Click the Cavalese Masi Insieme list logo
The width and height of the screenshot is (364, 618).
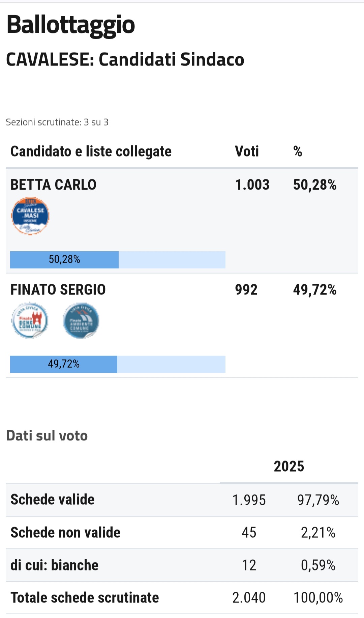(x=30, y=216)
